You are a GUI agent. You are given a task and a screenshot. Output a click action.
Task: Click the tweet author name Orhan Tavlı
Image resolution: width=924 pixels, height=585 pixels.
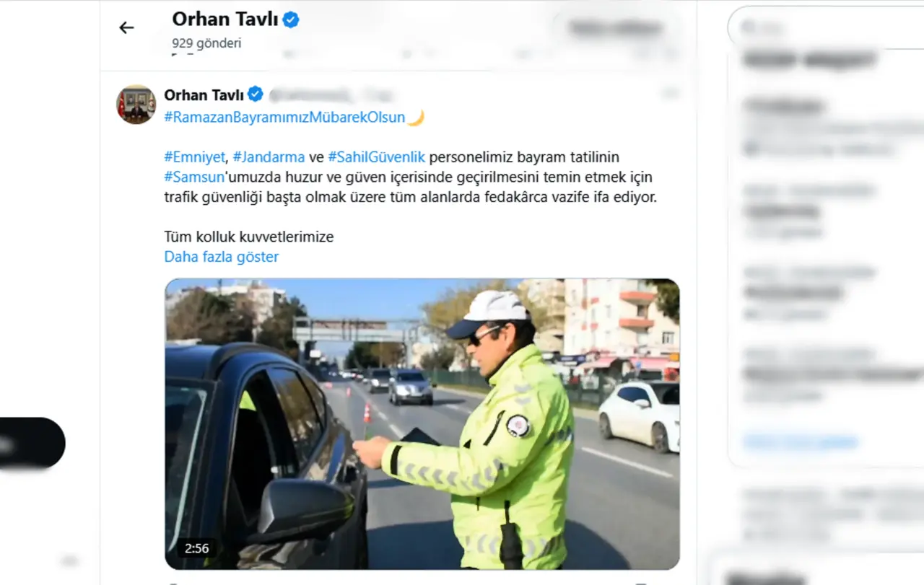pos(204,94)
